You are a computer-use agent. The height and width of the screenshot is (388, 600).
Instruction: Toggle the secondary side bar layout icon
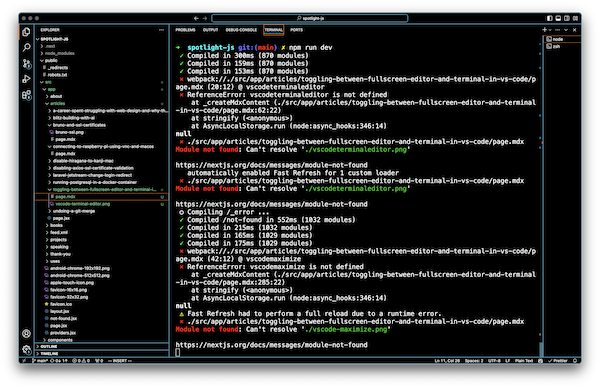pos(567,18)
